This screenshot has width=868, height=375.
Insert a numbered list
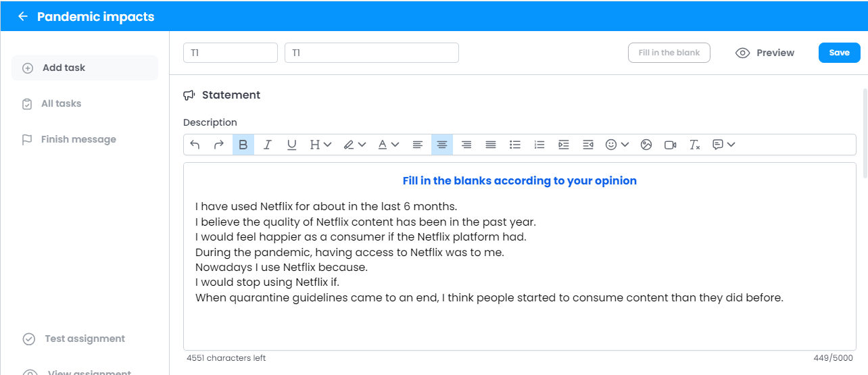539,145
